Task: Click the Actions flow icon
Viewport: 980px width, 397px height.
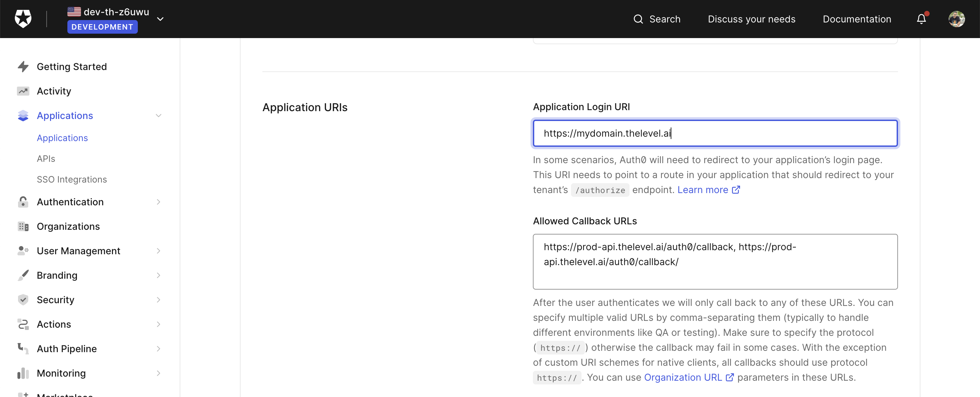Action: pyautogui.click(x=23, y=324)
